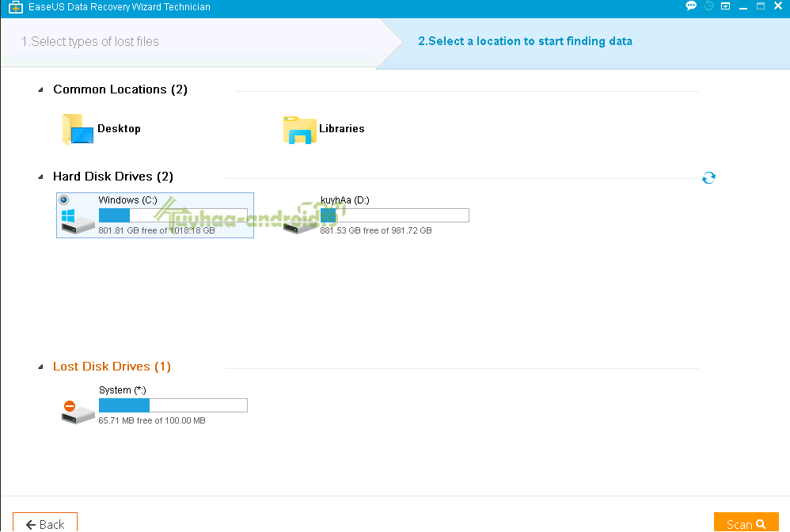Close the EaseUS Data Recovery window

tap(778, 6)
